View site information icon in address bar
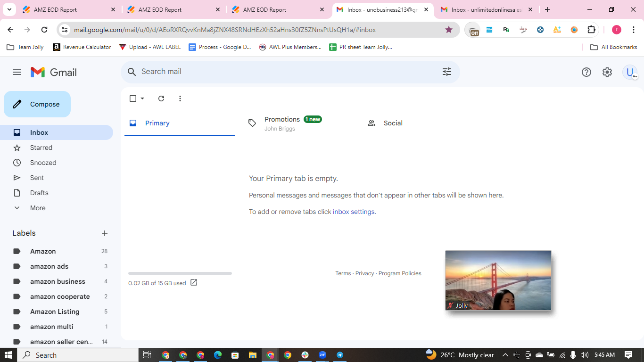 click(65, 30)
